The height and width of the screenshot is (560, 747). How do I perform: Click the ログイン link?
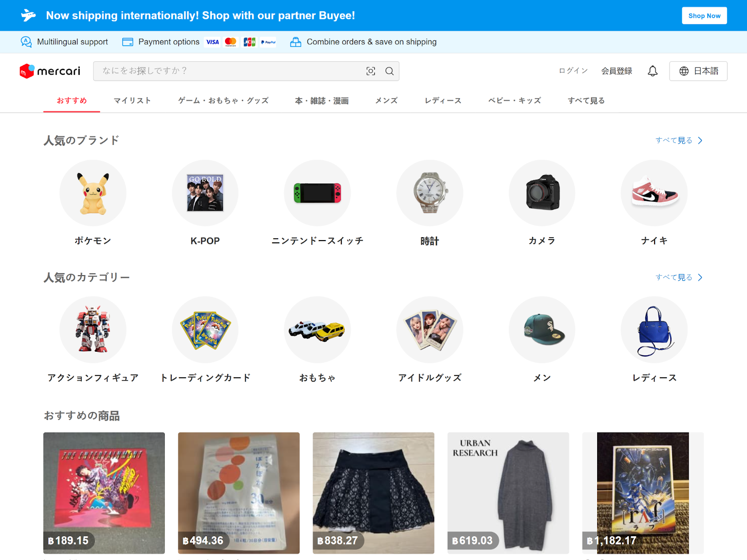573,71
